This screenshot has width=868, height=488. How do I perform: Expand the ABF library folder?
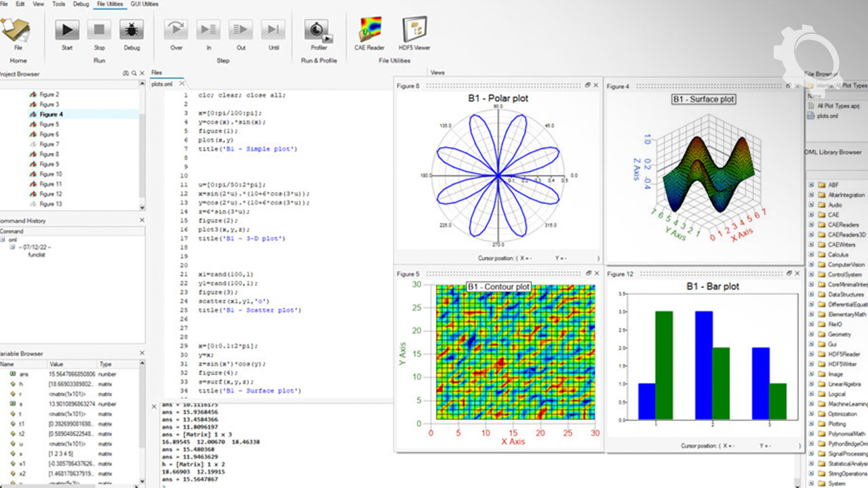tap(810, 184)
